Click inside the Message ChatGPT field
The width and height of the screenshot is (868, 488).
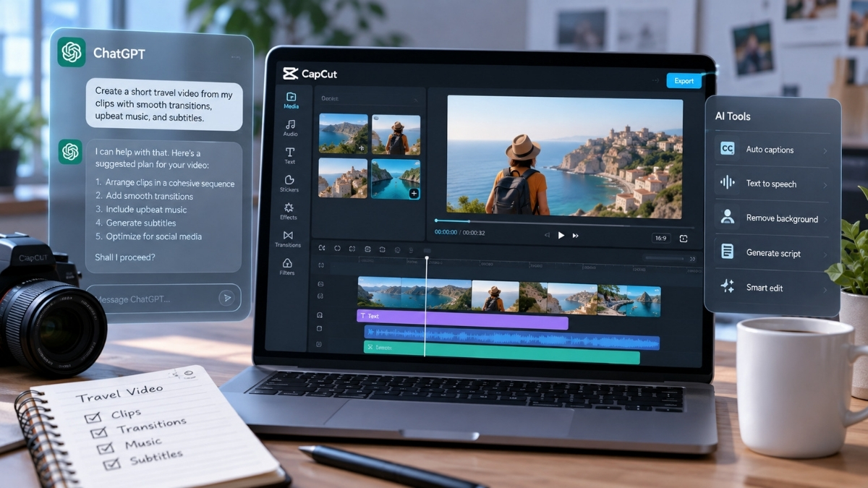coord(163,298)
